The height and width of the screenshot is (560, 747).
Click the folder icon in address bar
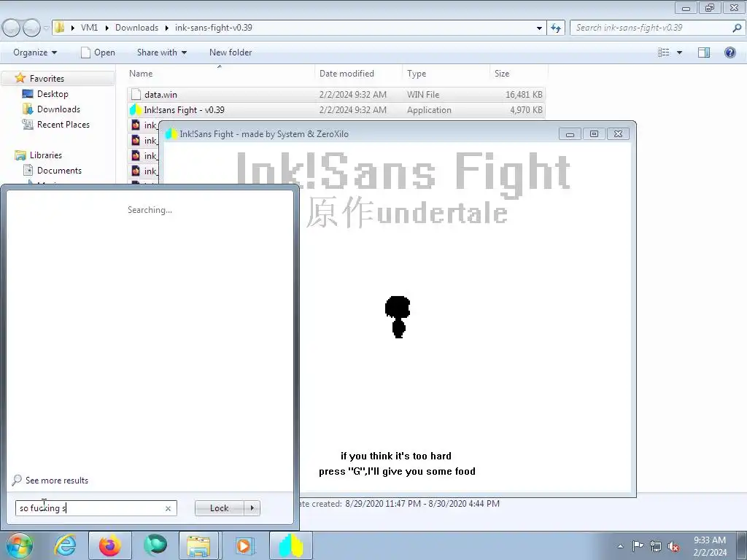(60, 28)
